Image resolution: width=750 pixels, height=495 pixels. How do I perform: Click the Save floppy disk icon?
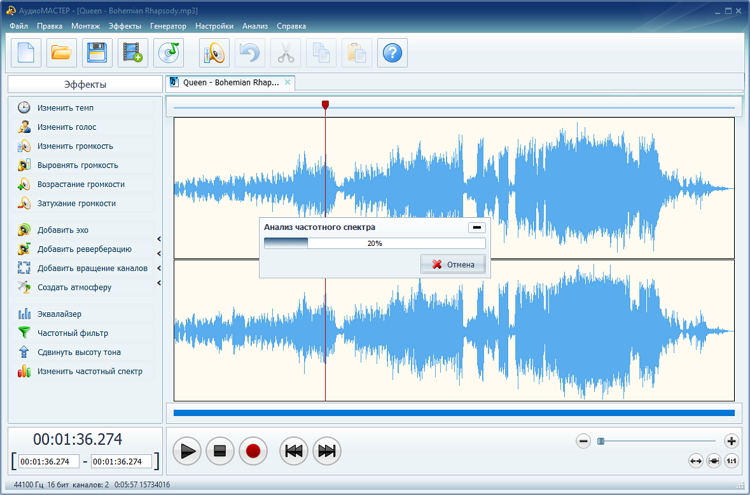pos(96,52)
